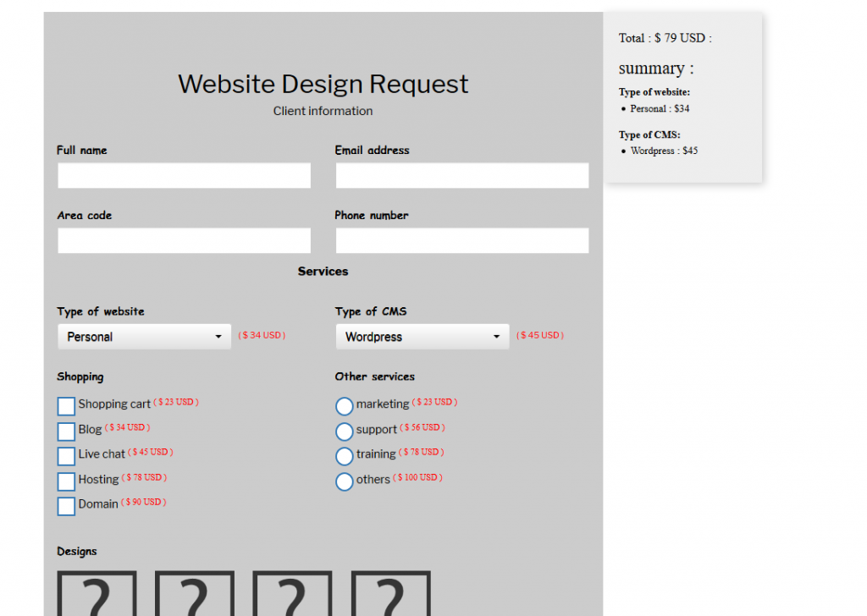Enable the Domain checkbox
The width and height of the screenshot is (867, 616).
(x=65, y=506)
